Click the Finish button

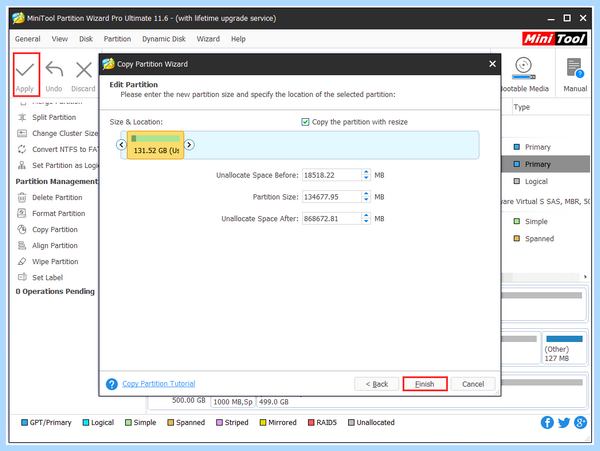click(425, 384)
